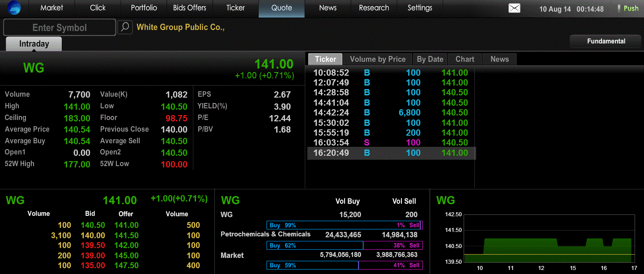Open the Market menu
This screenshot has width=644, height=274.
coord(52,8)
